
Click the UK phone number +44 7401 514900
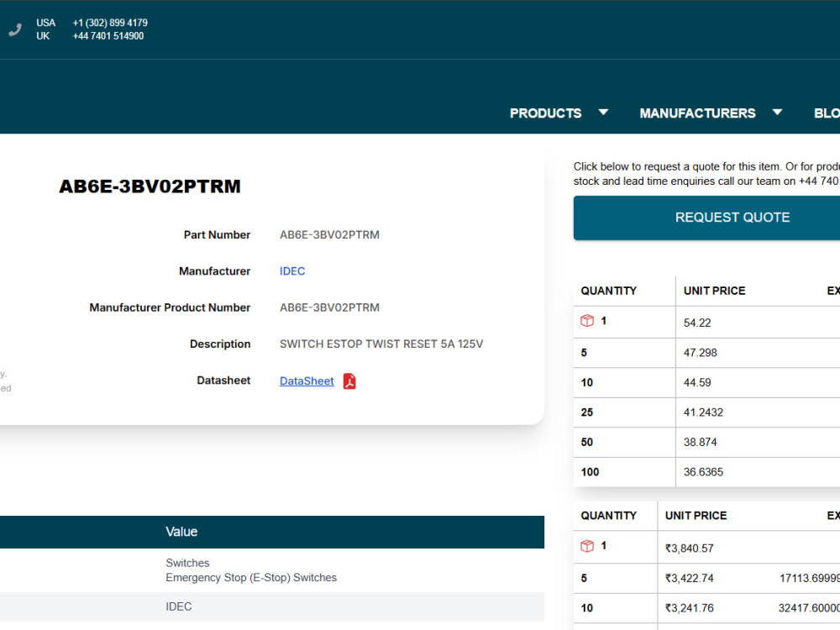[x=108, y=36]
